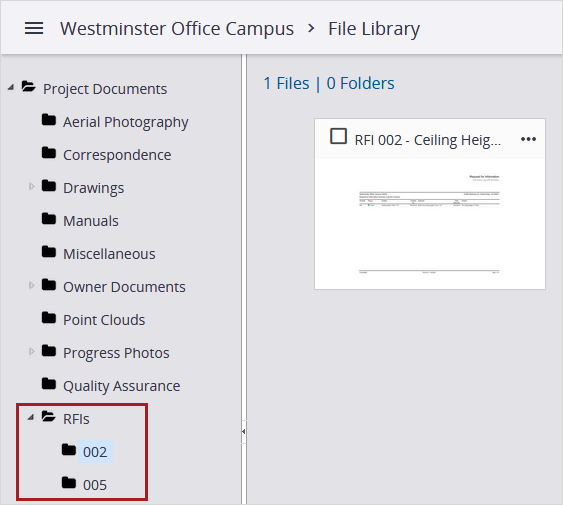Screen dimensions: 563x505
Task: Expand the Progress Photos folder arrow
Action: click(x=32, y=351)
